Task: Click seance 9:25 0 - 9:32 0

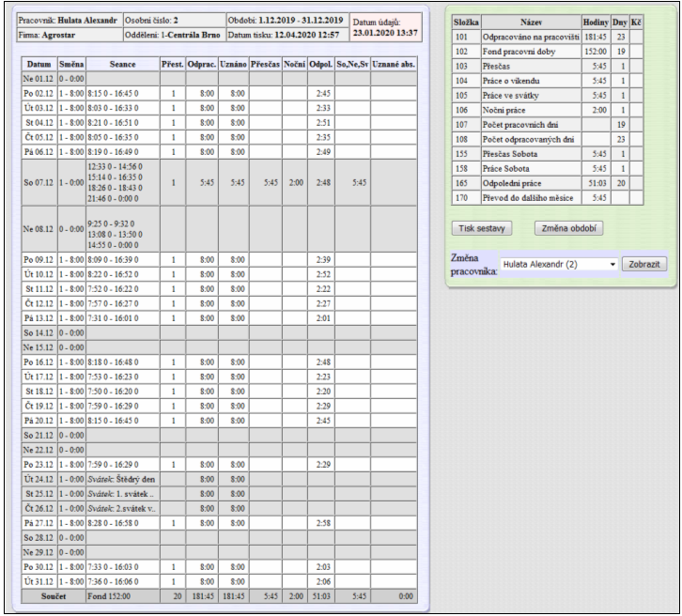Action: click(x=111, y=223)
